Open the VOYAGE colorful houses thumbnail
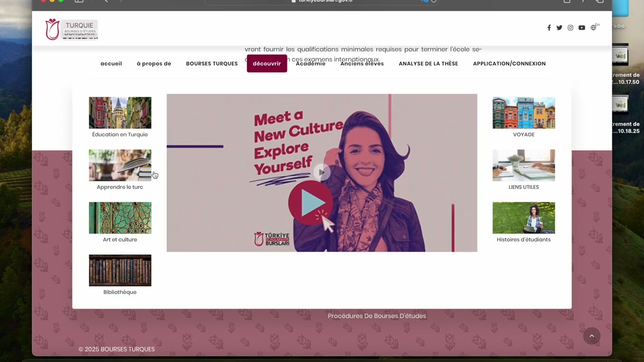 click(x=524, y=113)
